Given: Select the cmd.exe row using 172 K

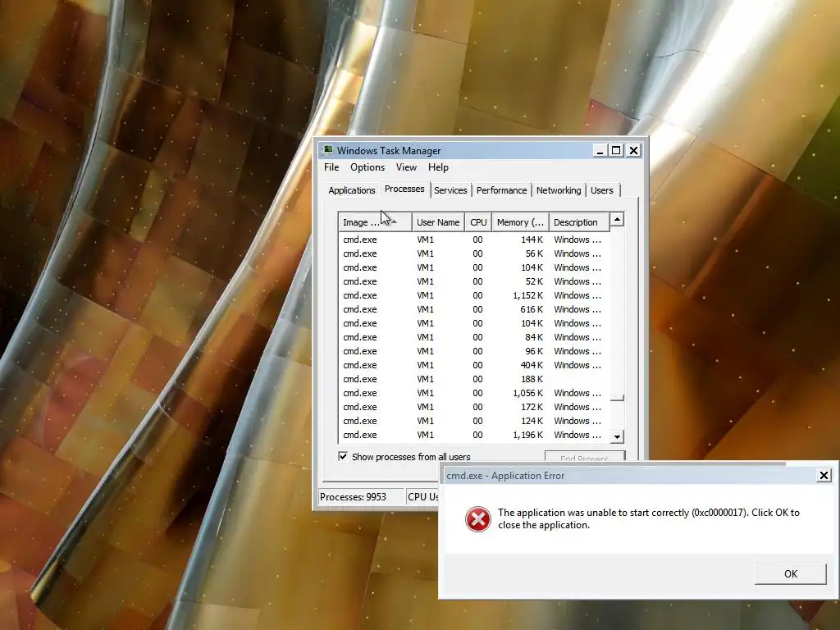Looking at the screenshot, I should coord(473,407).
